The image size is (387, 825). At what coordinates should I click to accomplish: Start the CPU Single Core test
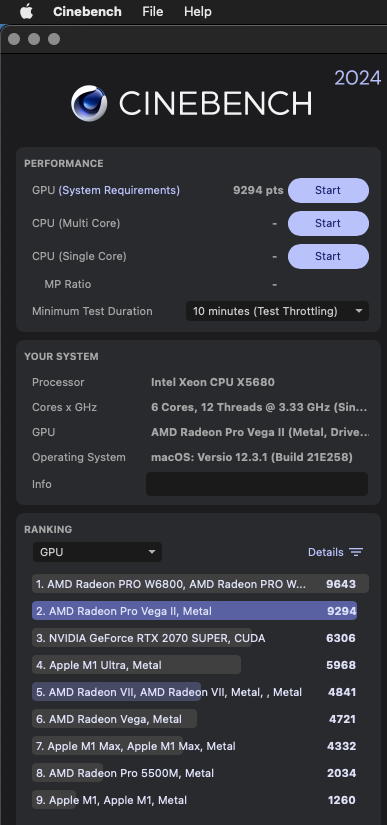point(328,256)
